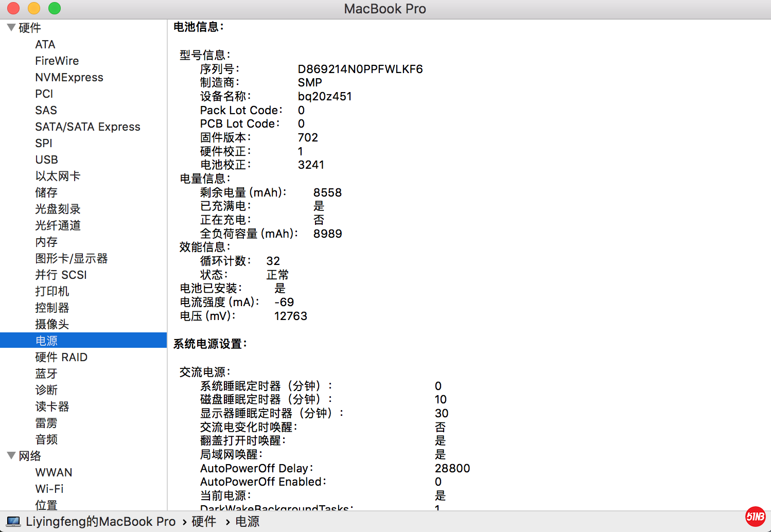Select 蓝牙 Bluetooth in the sidebar
This screenshot has width=771, height=532.
coord(46,374)
